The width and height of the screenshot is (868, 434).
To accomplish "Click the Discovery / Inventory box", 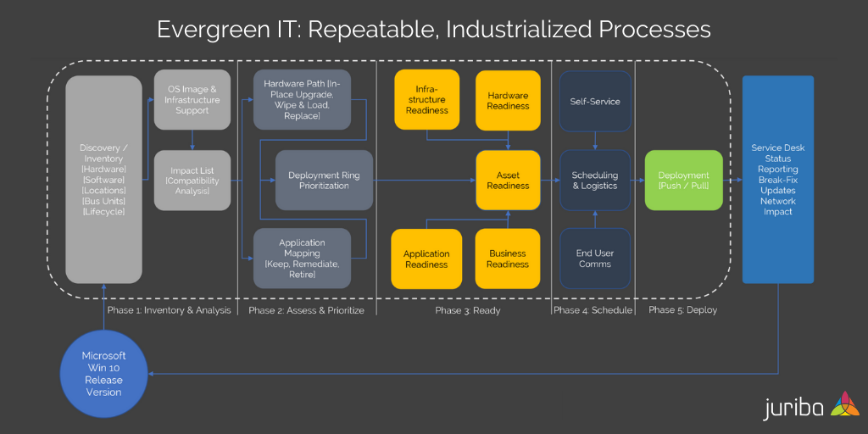I will click(x=103, y=180).
